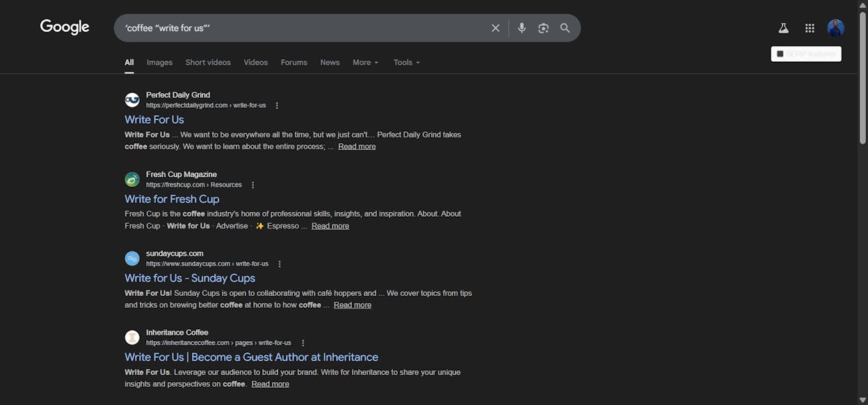Select the All results tab
The height and width of the screenshot is (405, 868).
[129, 63]
